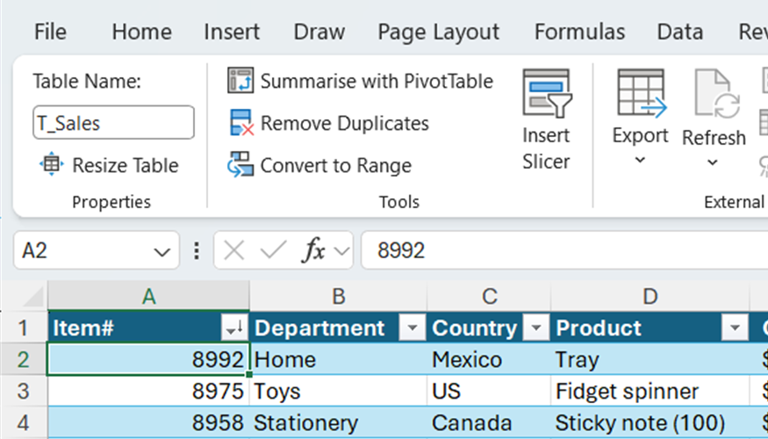Select the US country cell
Image resolution: width=768 pixels, height=439 pixels.
click(489, 391)
